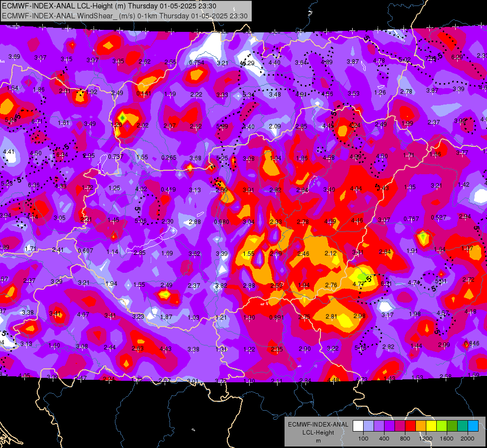487x448 pixels.
Task: Click wind shear value 4.43
Action: [x=166, y=349]
